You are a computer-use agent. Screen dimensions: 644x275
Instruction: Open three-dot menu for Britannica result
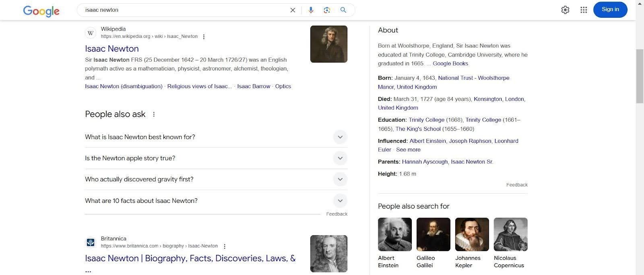pyautogui.click(x=225, y=246)
